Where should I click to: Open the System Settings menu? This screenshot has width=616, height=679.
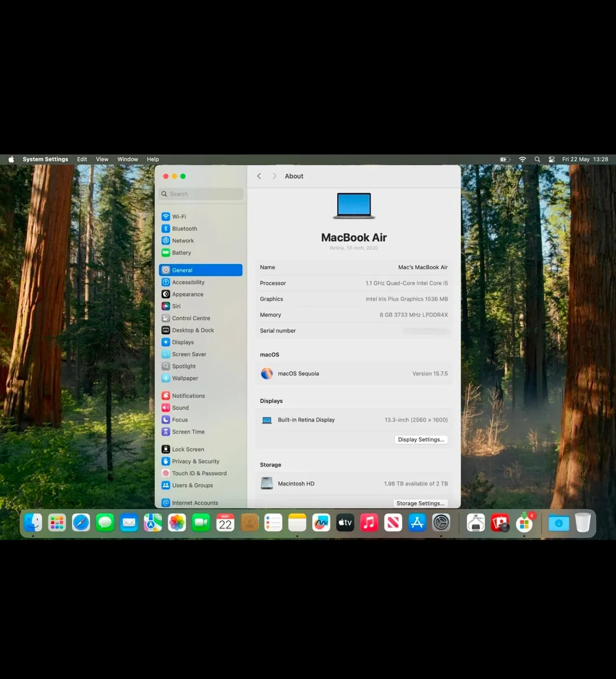45,160
